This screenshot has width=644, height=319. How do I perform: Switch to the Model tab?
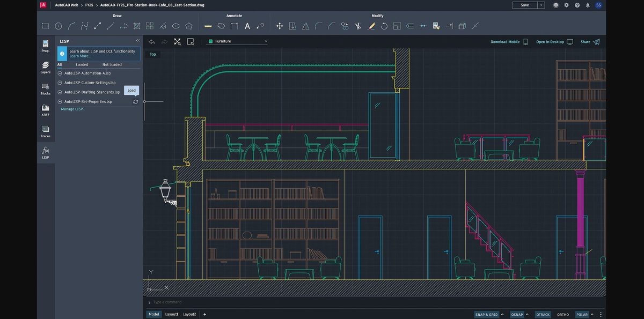[x=154, y=314]
